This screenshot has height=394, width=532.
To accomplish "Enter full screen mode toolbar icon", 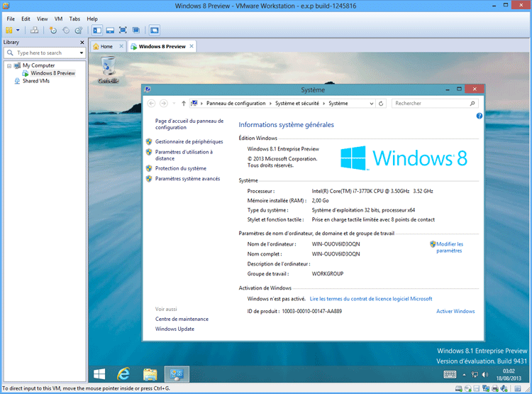I will pyautogui.click(x=123, y=31).
